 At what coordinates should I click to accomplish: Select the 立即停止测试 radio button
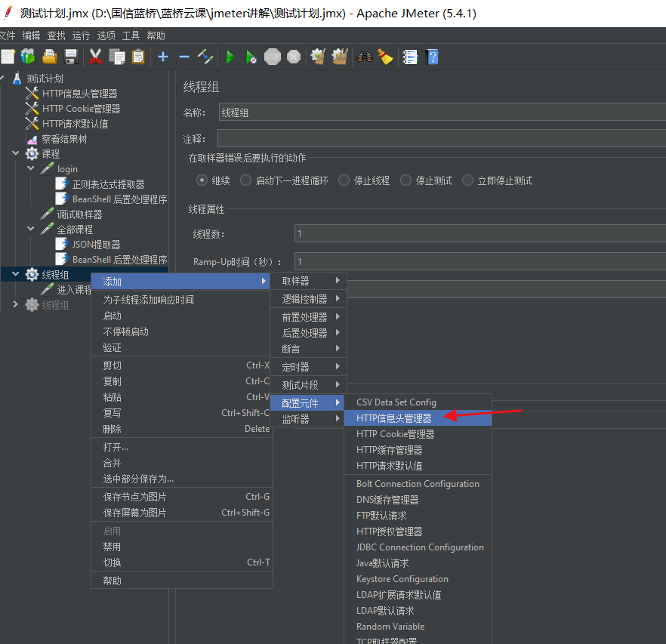pyautogui.click(x=467, y=180)
